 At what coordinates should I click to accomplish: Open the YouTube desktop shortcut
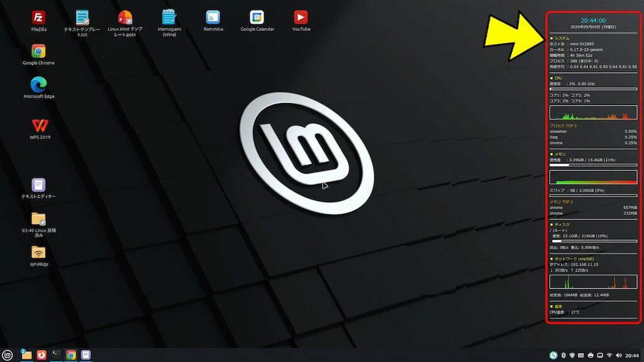click(x=301, y=21)
